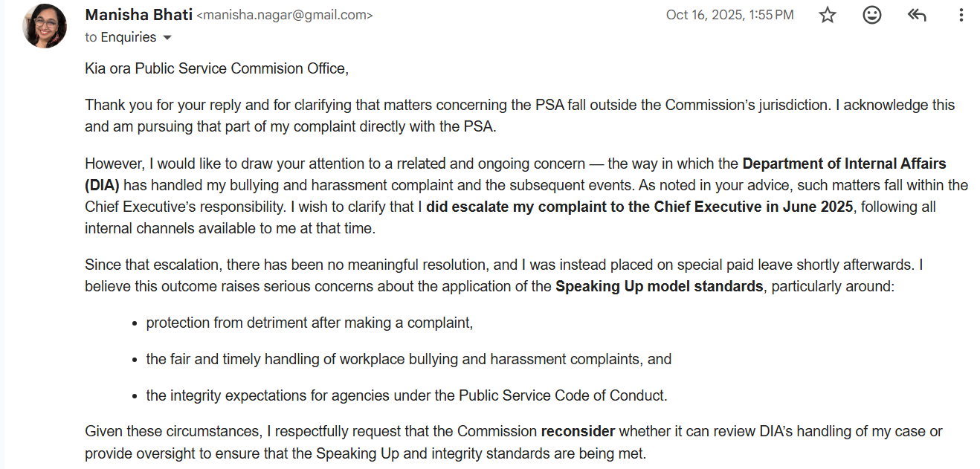
Task: Add an emoji reaction to the message
Action: 872,15
